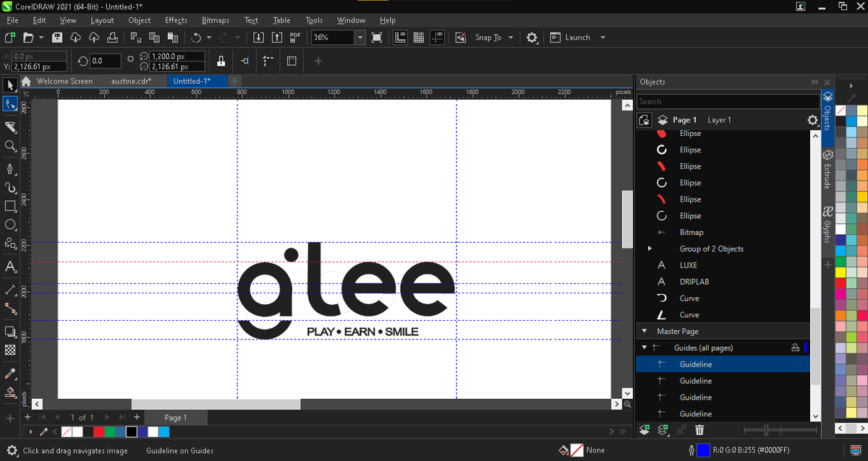This screenshot has height=461, width=868.
Task: Select the Artistic Media tool
Action: [10, 187]
